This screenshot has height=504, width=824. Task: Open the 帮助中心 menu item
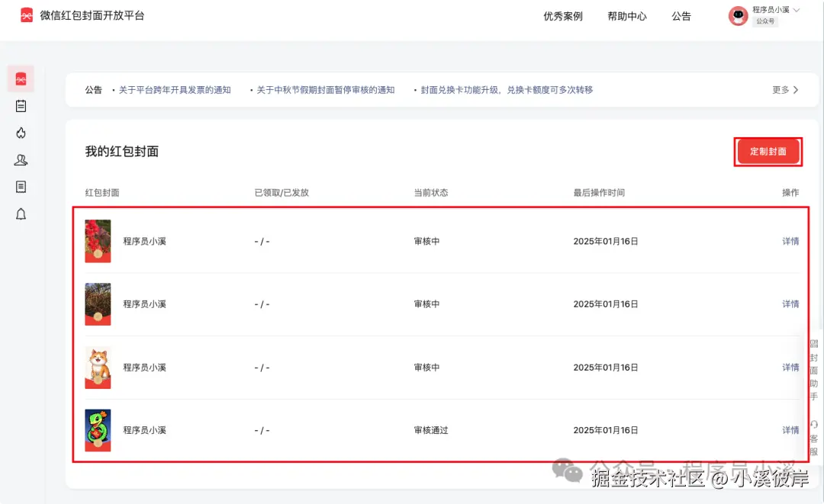click(627, 16)
